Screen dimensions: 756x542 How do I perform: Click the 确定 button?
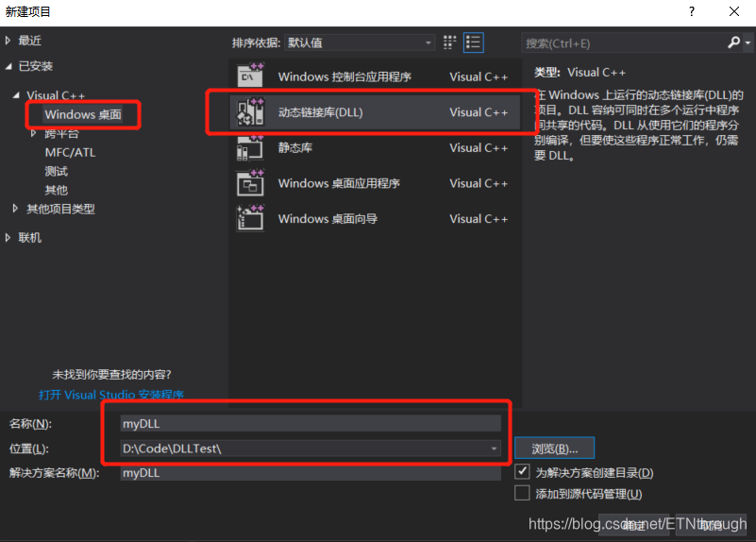(x=633, y=525)
